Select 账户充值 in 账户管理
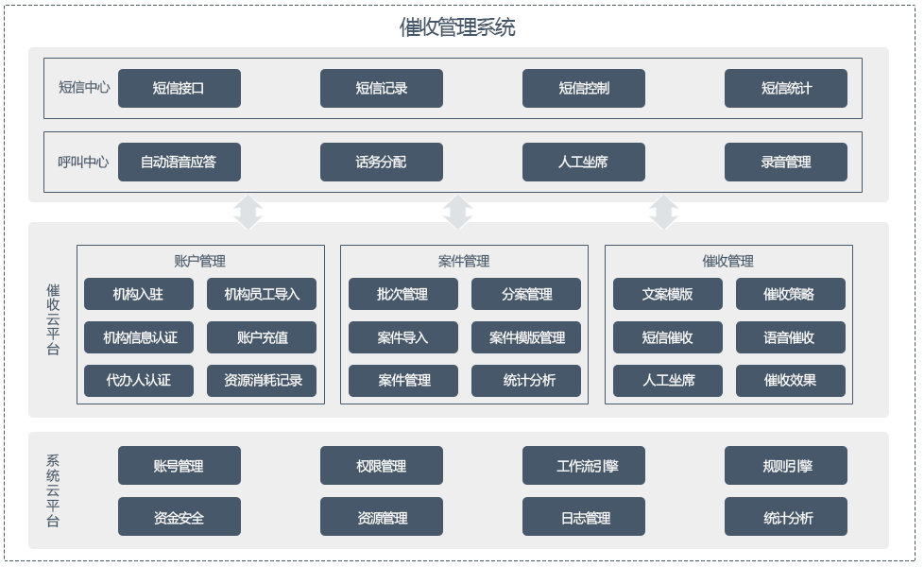The height and width of the screenshot is (567, 924). (262, 337)
